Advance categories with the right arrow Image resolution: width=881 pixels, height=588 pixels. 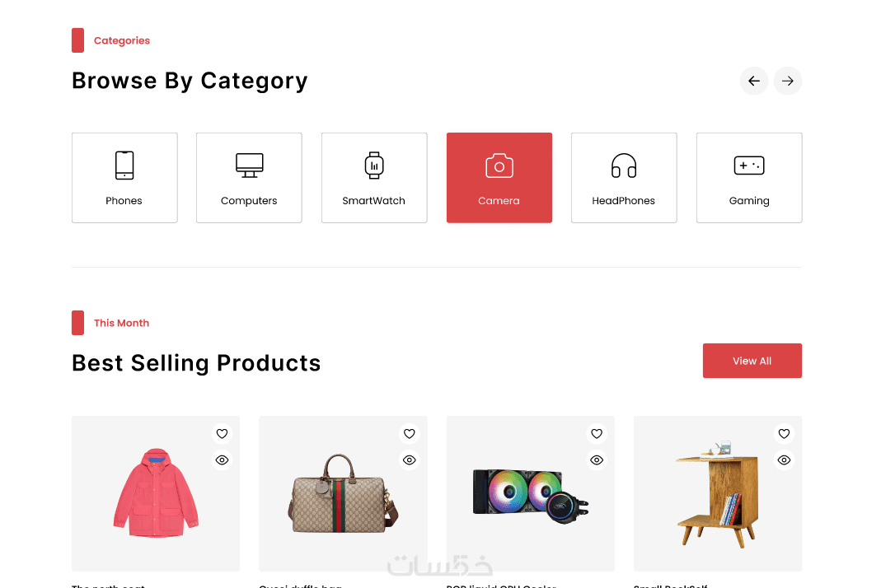(788, 81)
